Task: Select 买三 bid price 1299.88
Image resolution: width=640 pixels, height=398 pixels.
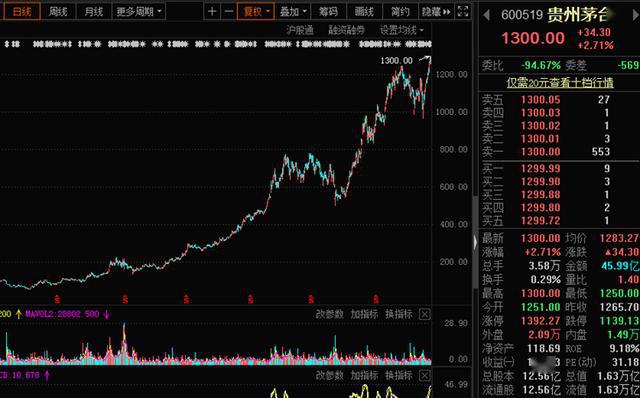Action: (x=541, y=194)
